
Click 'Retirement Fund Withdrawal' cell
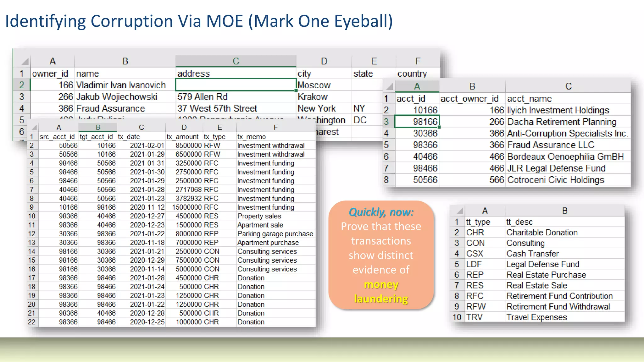[565, 306]
